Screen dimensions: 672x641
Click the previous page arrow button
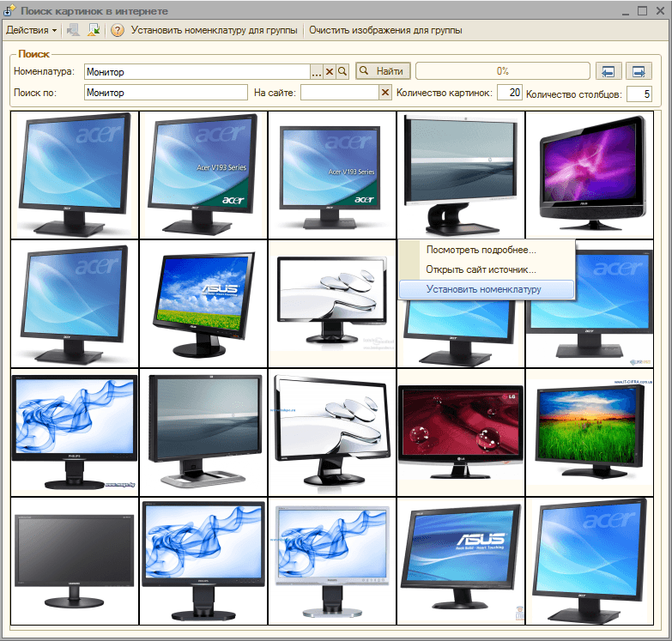[608, 71]
